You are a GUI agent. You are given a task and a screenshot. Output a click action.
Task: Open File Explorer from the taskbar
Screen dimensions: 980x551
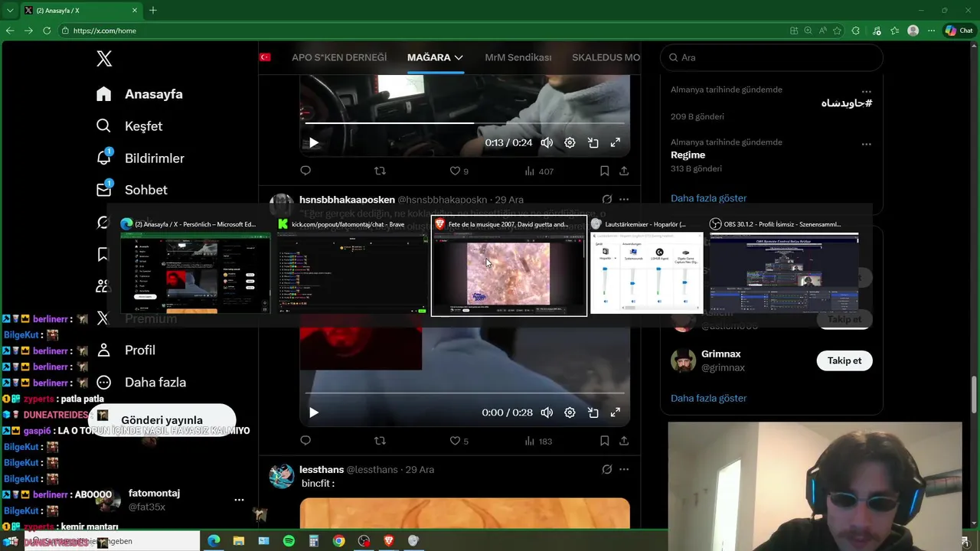click(238, 540)
